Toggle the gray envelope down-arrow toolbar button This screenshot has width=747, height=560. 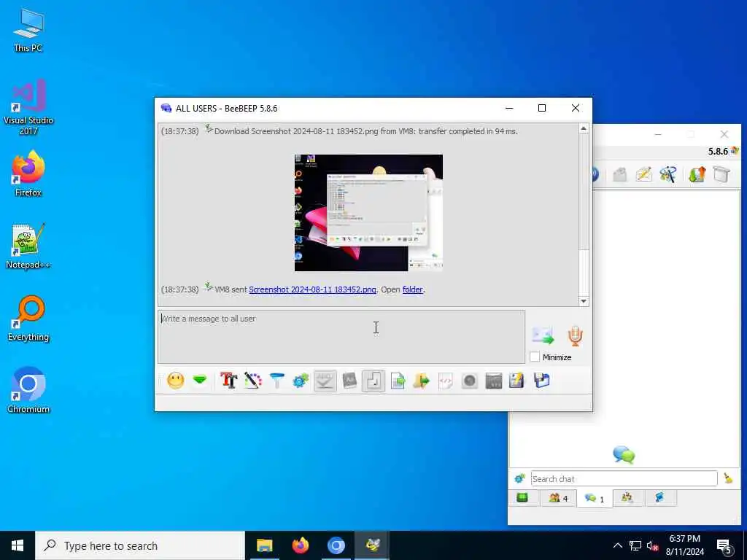point(325,381)
